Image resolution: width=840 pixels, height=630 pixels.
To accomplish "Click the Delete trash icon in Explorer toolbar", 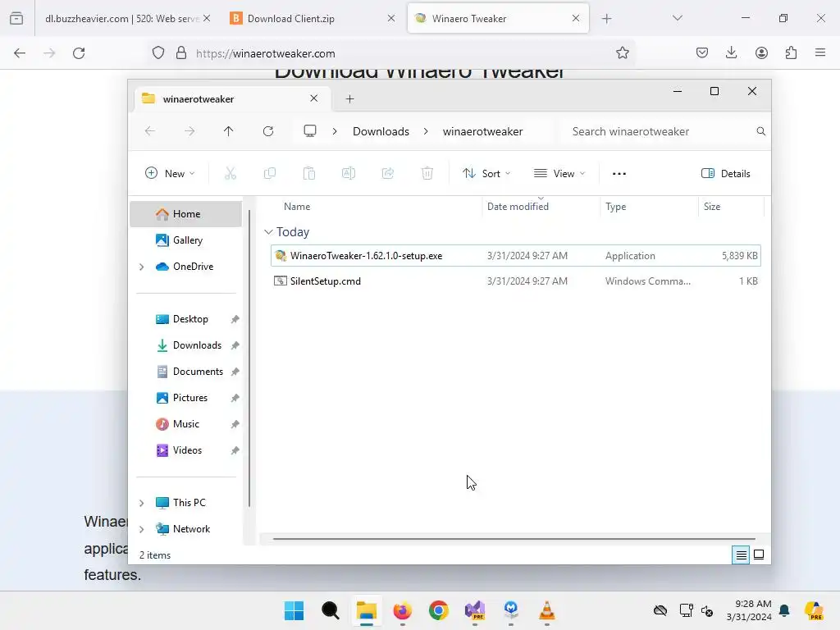I will 427,174.
